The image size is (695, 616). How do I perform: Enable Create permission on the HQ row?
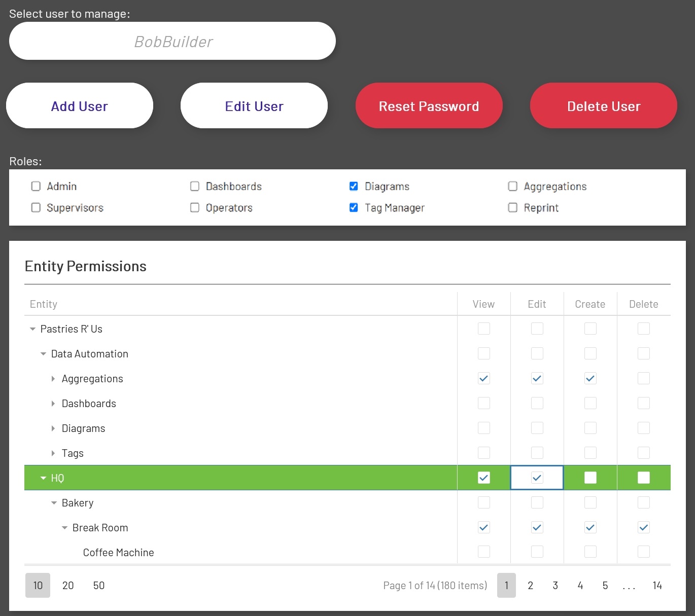pos(590,477)
